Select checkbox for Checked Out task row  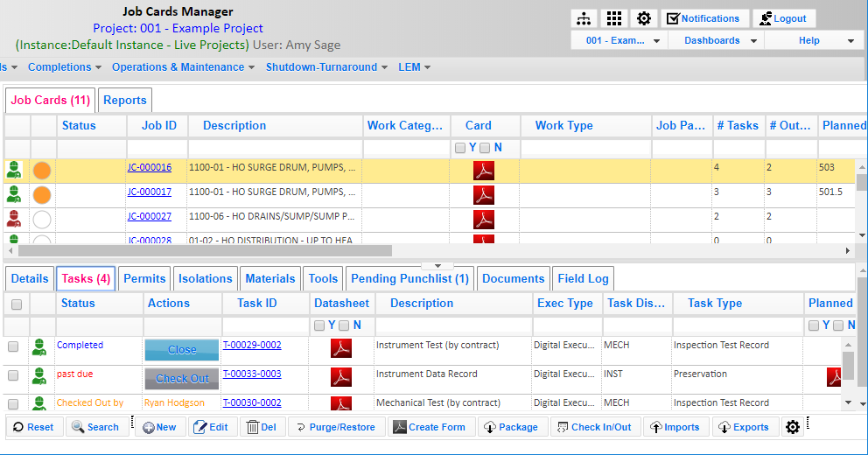[13, 404]
